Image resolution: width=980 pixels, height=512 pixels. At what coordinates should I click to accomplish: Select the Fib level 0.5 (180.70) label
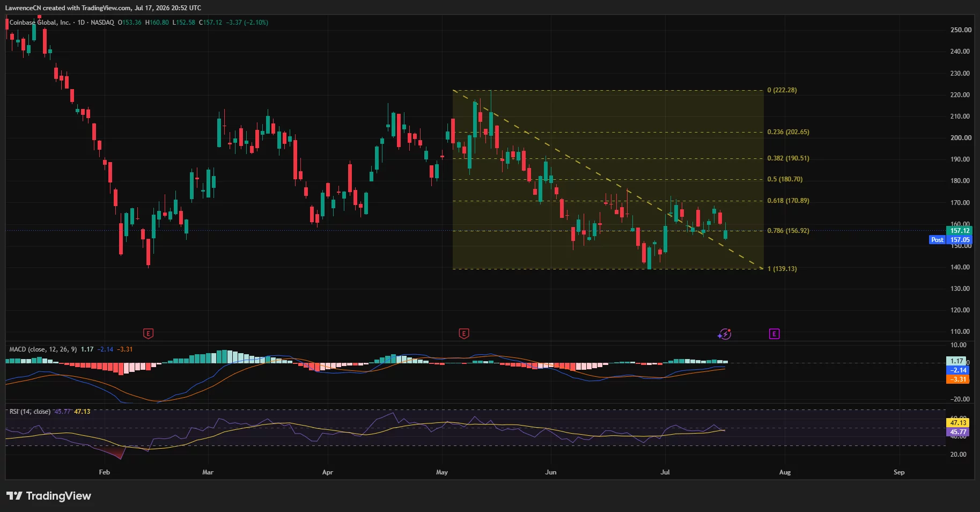[785, 179]
